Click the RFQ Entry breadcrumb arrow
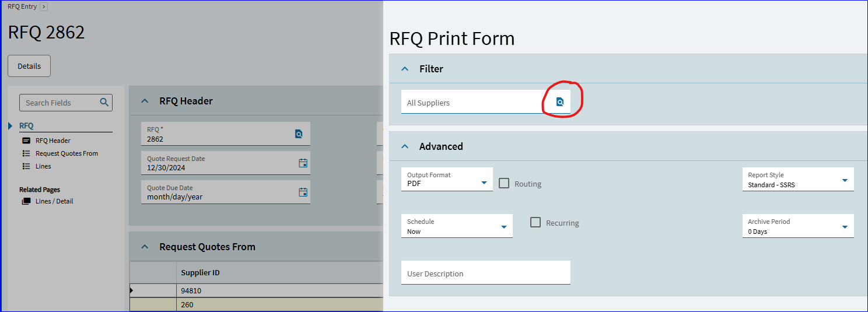The height and width of the screenshot is (312, 868). (44, 6)
